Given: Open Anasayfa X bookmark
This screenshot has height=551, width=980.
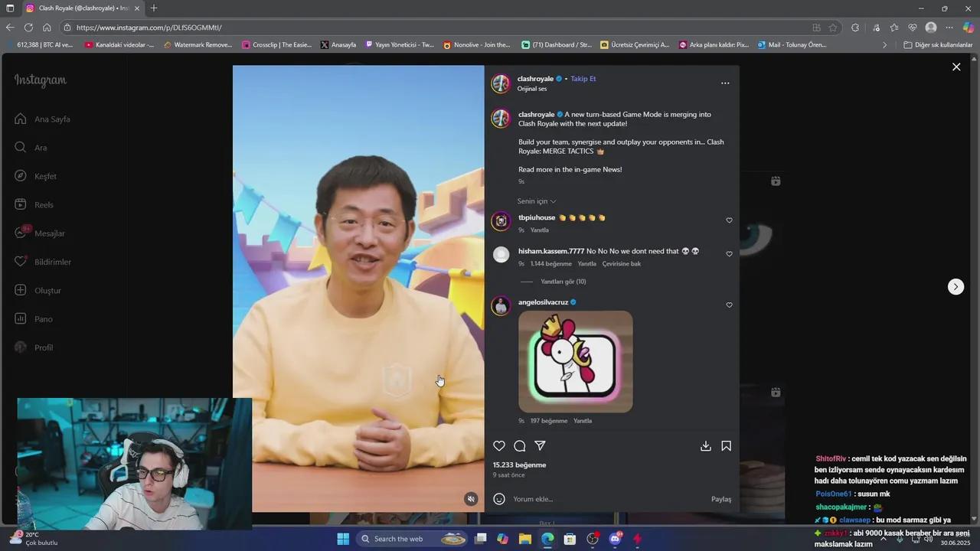Looking at the screenshot, I should click(338, 45).
